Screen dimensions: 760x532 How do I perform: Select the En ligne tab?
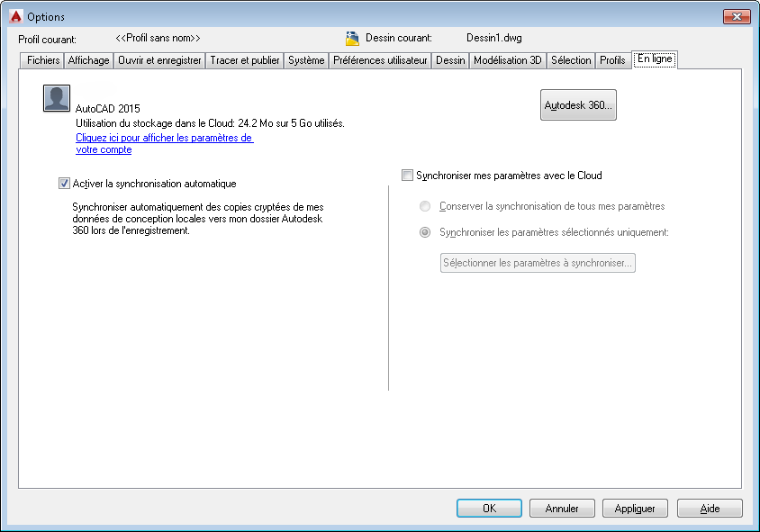655,59
